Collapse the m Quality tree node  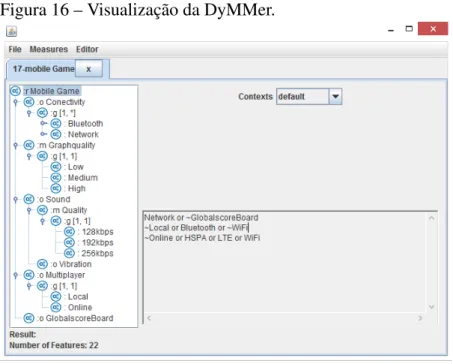[29, 210]
